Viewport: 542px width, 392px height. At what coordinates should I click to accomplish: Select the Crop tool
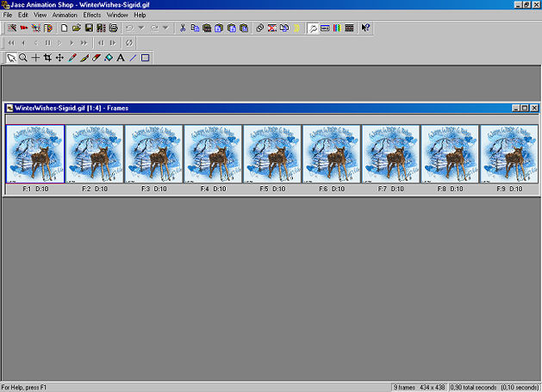coord(47,58)
